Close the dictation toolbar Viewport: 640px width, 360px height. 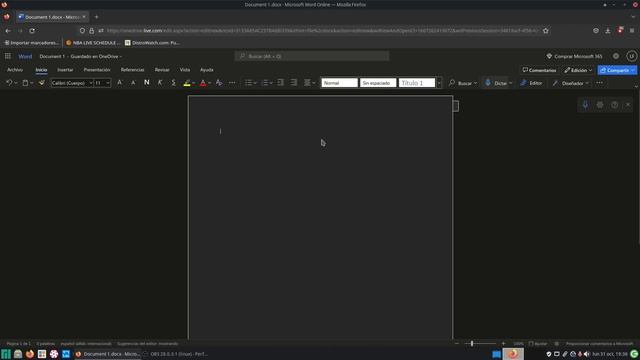[x=628, y=105]
